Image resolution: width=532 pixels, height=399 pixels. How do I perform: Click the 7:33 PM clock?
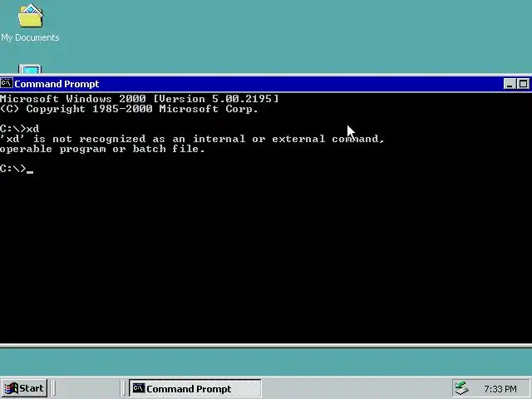(500, 389)
